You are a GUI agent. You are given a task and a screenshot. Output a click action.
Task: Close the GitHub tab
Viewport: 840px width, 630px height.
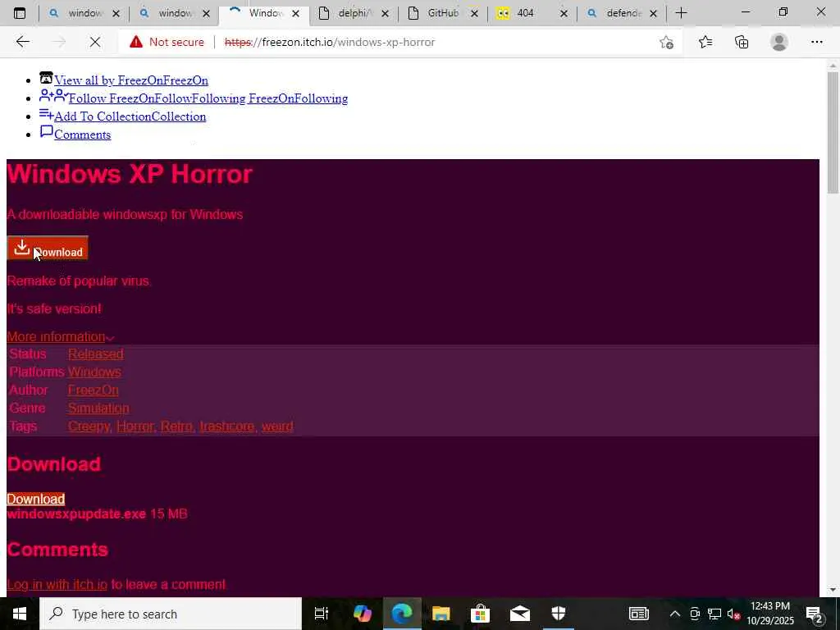click(474, 13)
